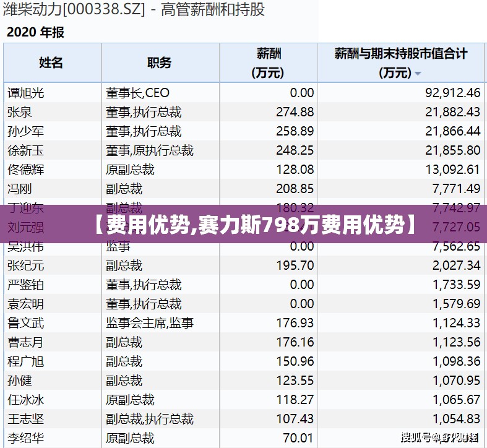
Task: Click the name 徐新玉
Action: click(x=26, y=151)
